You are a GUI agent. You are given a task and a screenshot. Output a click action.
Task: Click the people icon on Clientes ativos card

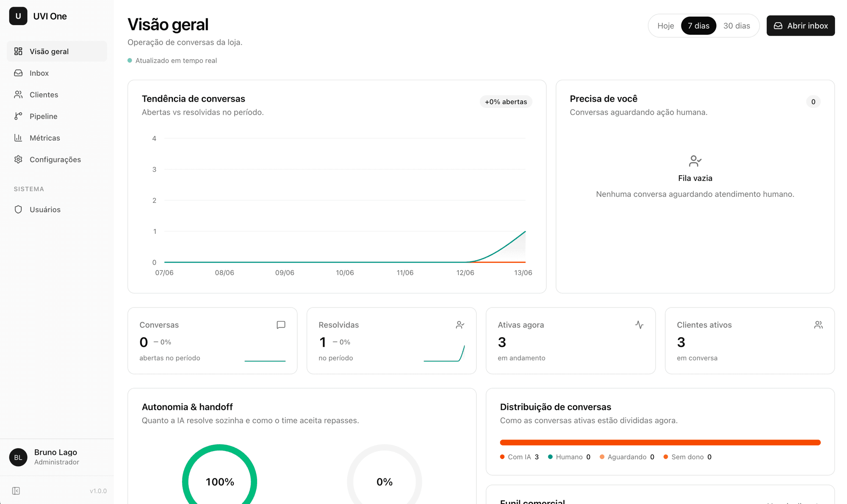[818, 325]
